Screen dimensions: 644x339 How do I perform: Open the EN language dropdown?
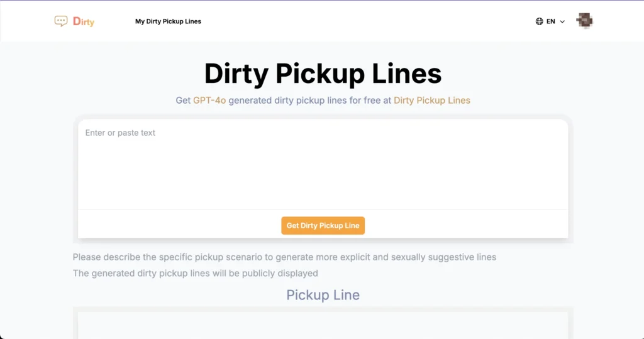[550, 21]
